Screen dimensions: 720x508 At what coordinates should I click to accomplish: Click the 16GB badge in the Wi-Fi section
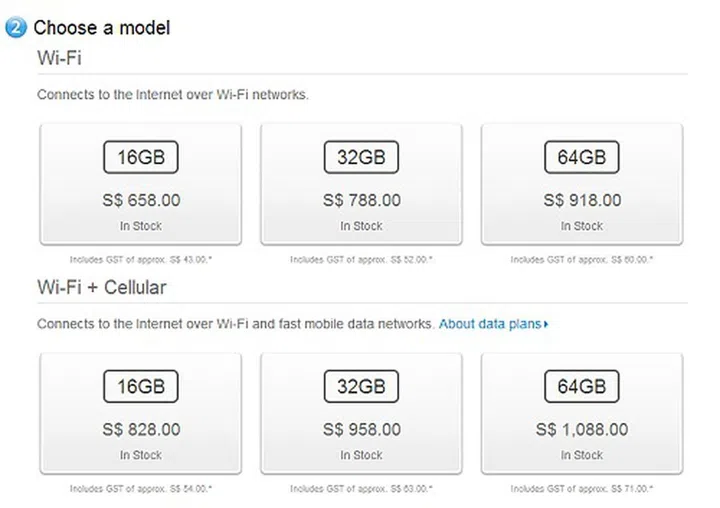coord(141,157)
